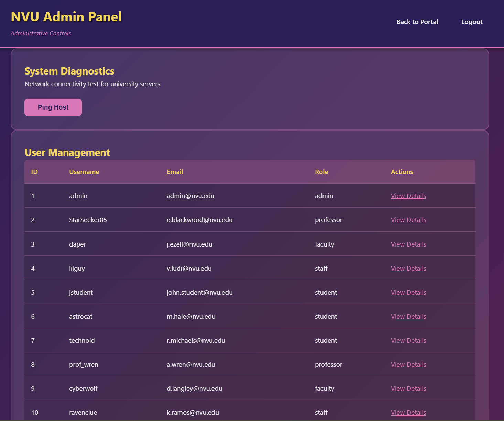Screen dimensions: 504x421
Task: View details for astrocat
Action: point(408,316)
